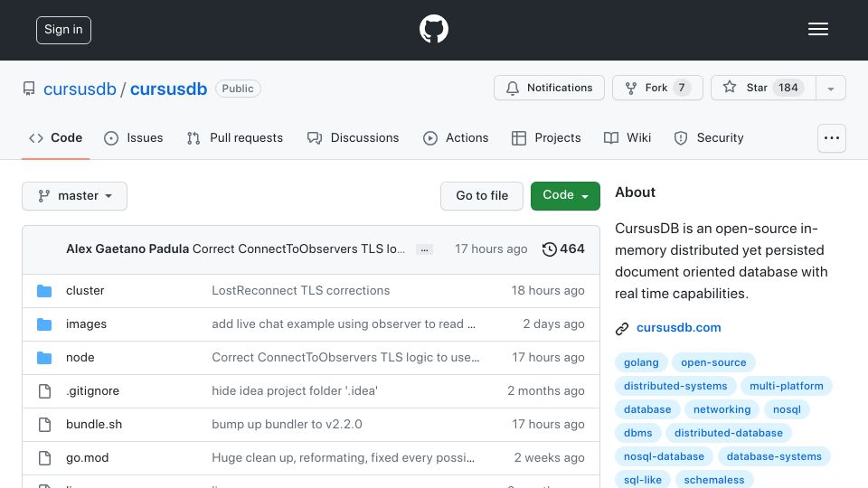Open the Issues tab

[x=134, y=137]
